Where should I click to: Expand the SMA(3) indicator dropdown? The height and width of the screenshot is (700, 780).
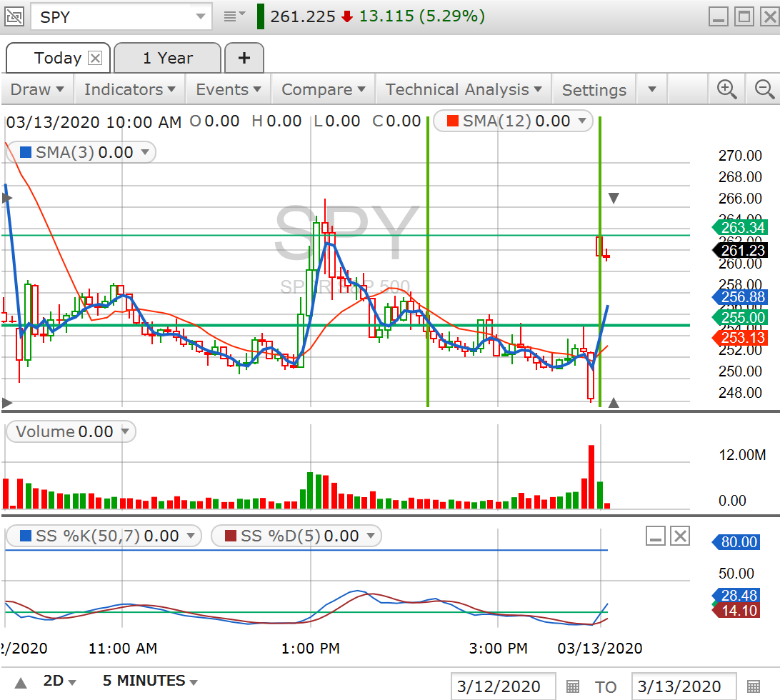145,152
